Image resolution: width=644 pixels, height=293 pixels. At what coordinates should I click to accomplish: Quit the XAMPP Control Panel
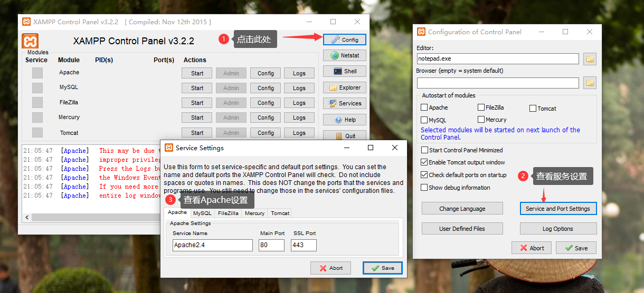[345, 136]
